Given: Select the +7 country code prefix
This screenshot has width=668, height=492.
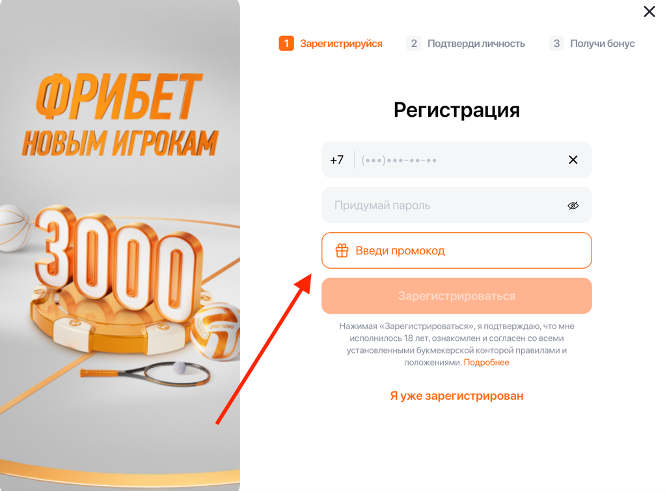Looking at the screenshot, I should pyautogui.click(x=337, y=160).
